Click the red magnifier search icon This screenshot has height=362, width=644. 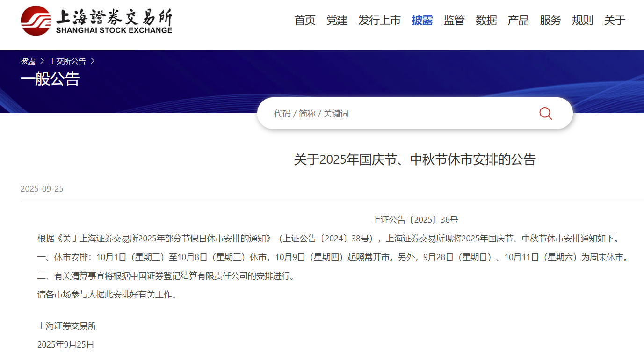tap(545, 113)
